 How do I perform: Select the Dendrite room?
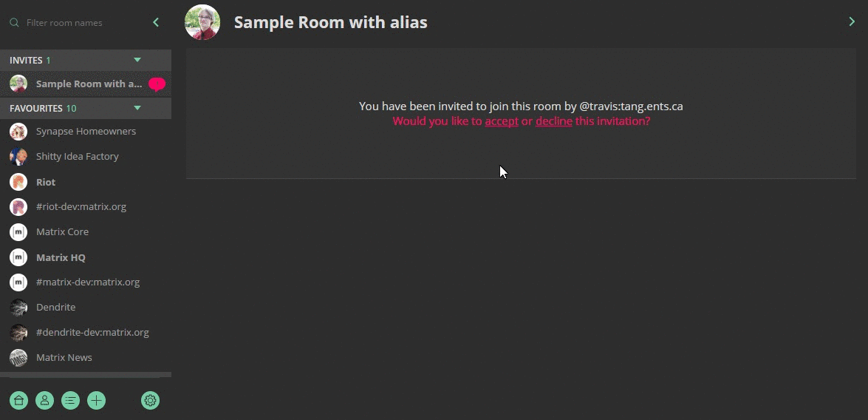click(x=86, y=307)
